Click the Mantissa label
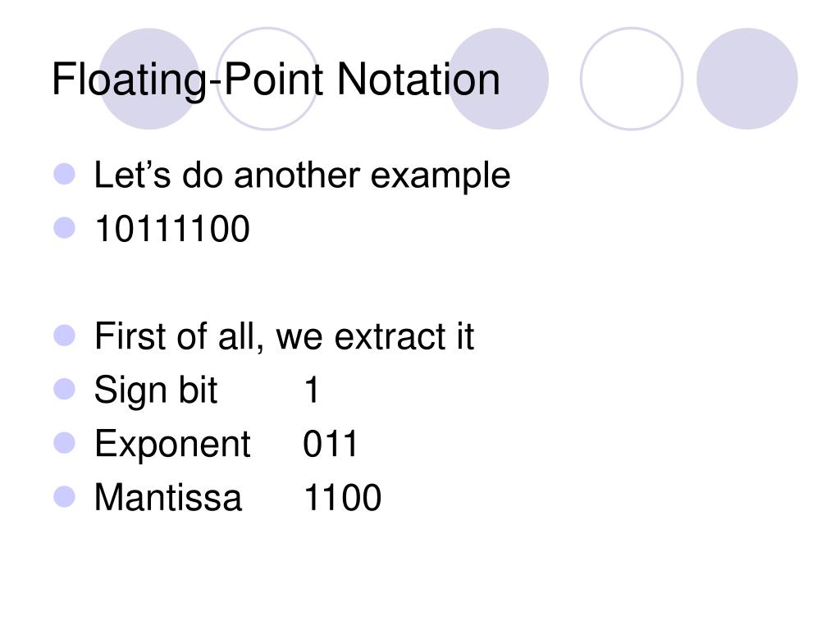 point(168,497)
